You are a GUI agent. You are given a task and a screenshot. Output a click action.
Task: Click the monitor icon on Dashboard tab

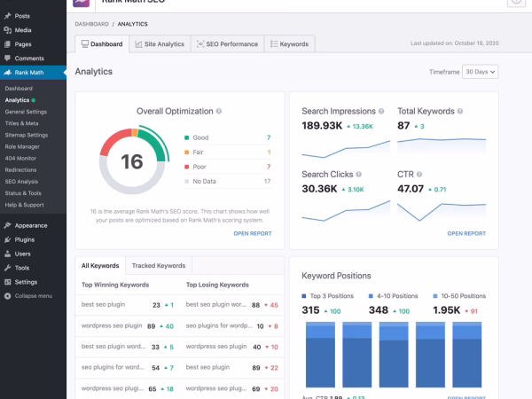point(85,43)
